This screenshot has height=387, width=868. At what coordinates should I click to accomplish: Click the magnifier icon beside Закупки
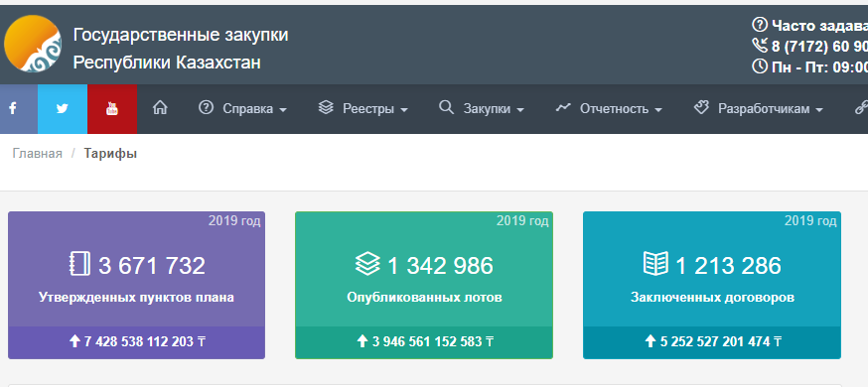[446, 107]
